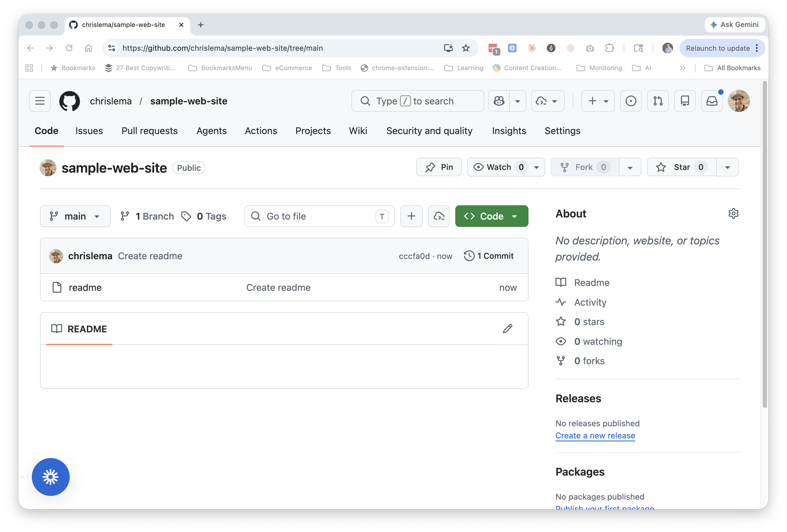The height and width of the screenshot is (532, 787).
Task: Open the green Code dropdown
Action: (x=491, y=216)
